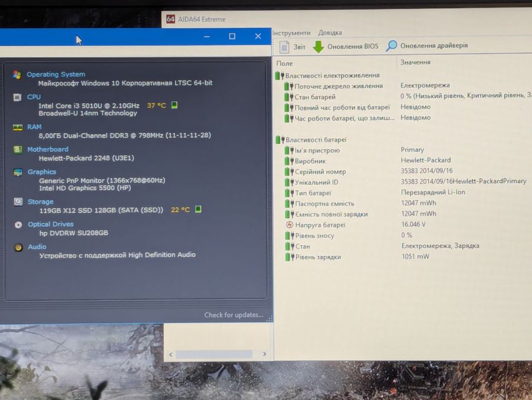Screen dimensions: 532x400
Task: Click the Windows flag Operating System icon
Action: [17, 74]
